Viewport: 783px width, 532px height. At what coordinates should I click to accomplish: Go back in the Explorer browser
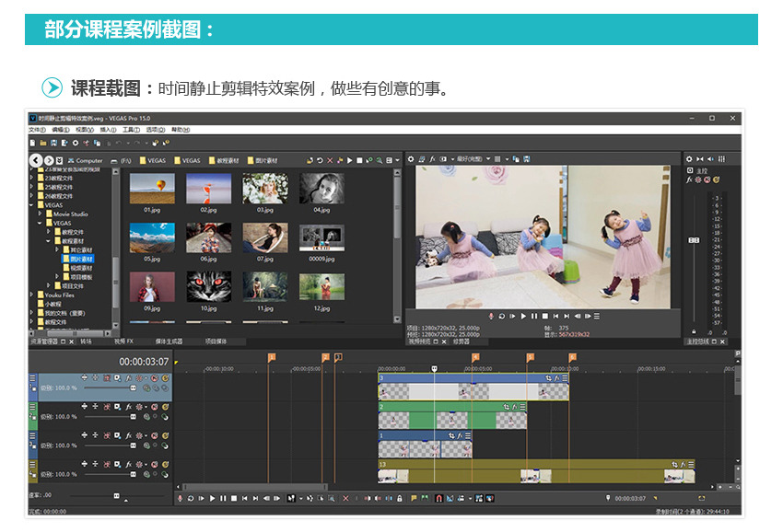pyautogui.click(x=35, y=160)
